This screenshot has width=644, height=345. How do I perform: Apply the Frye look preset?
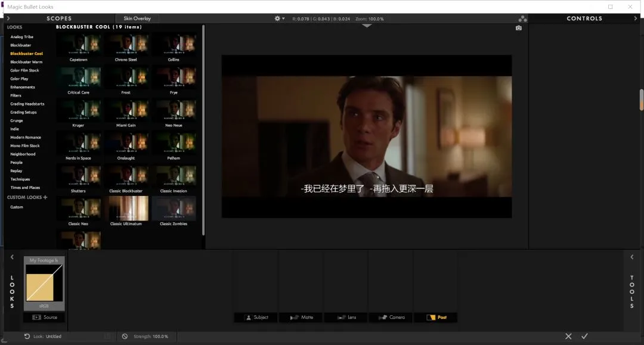174,77
